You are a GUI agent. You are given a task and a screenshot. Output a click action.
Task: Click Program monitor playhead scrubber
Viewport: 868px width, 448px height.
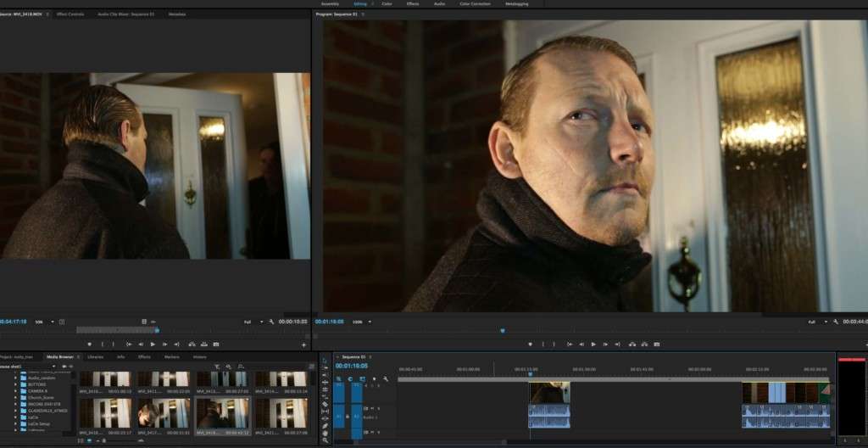503,330
